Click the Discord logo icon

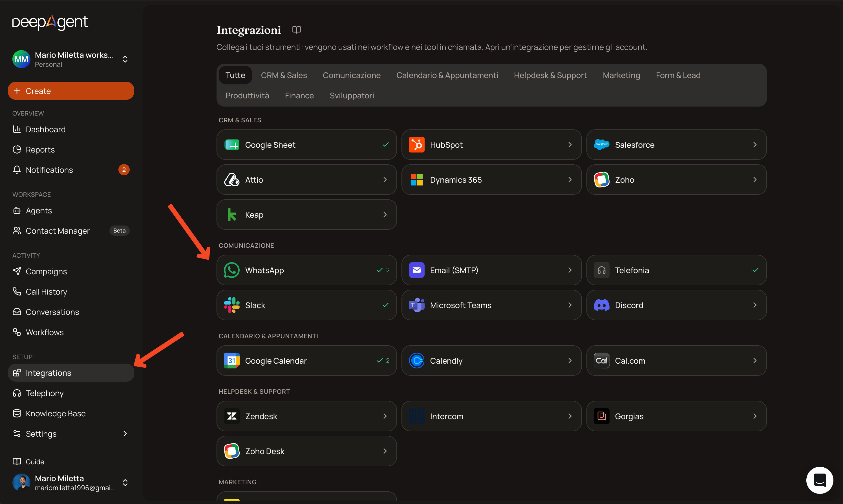coord(601,305)
